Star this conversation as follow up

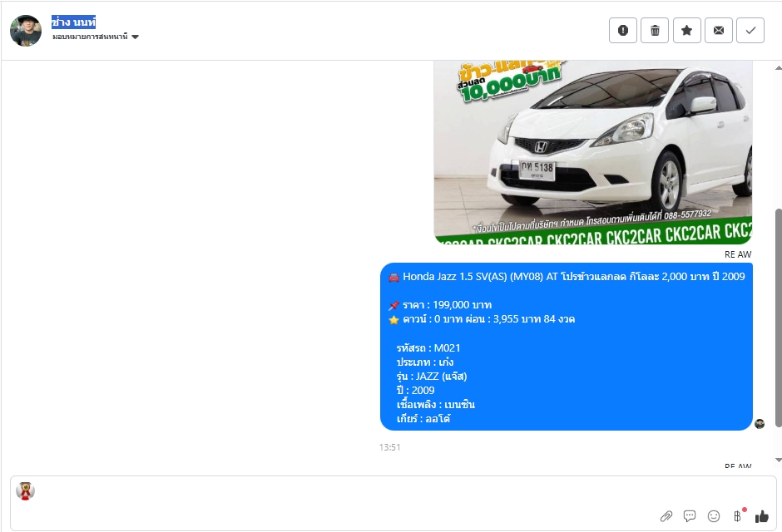[x=686, y=31]
